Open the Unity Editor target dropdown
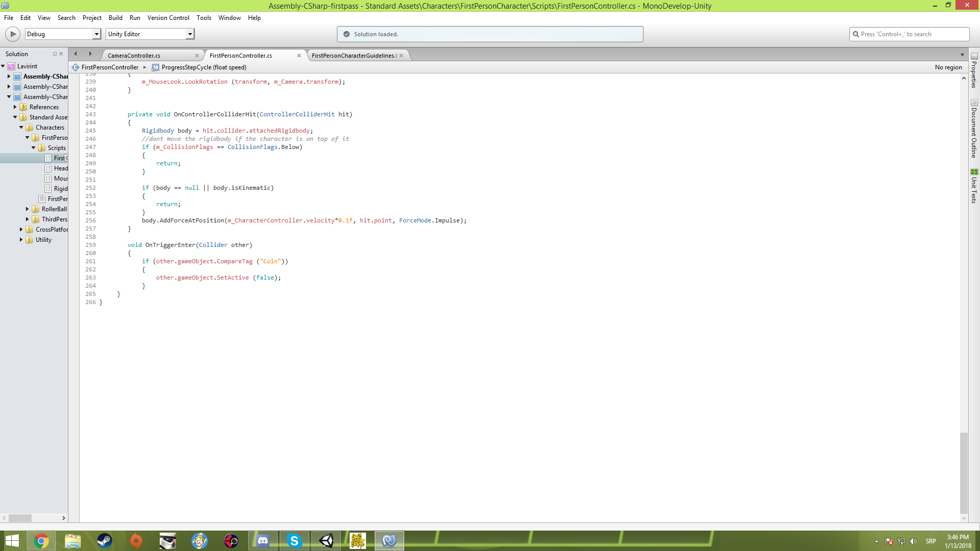Viewport: 980px width, 551px height. (x=190, y=34)
